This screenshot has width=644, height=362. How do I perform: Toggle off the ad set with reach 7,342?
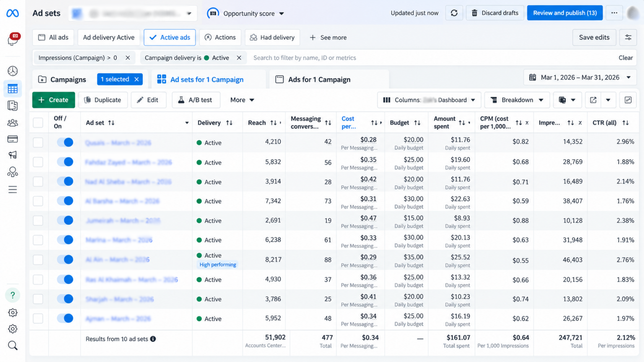click(65, 201)
